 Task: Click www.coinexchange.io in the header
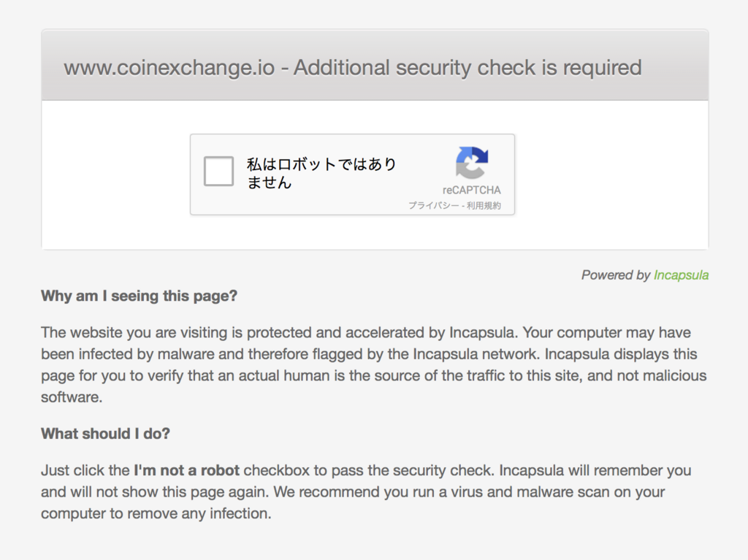tap(169, 68)
